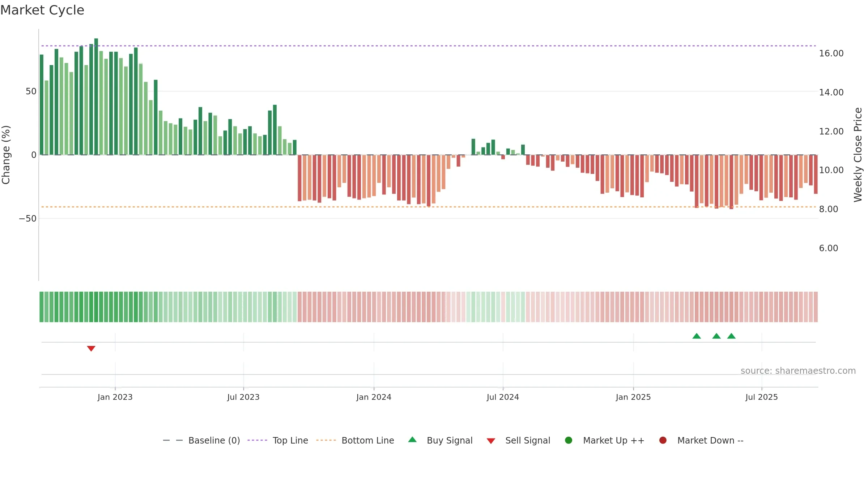Click the red sell signal marker near Jan 2023
This screenshot has width=868, height=488.
pos(91,348)
